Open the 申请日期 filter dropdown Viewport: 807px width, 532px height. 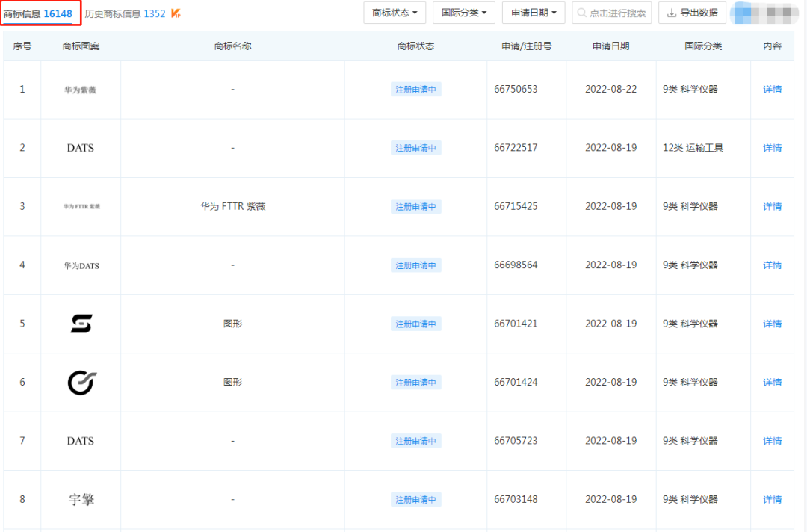point(534,13)
